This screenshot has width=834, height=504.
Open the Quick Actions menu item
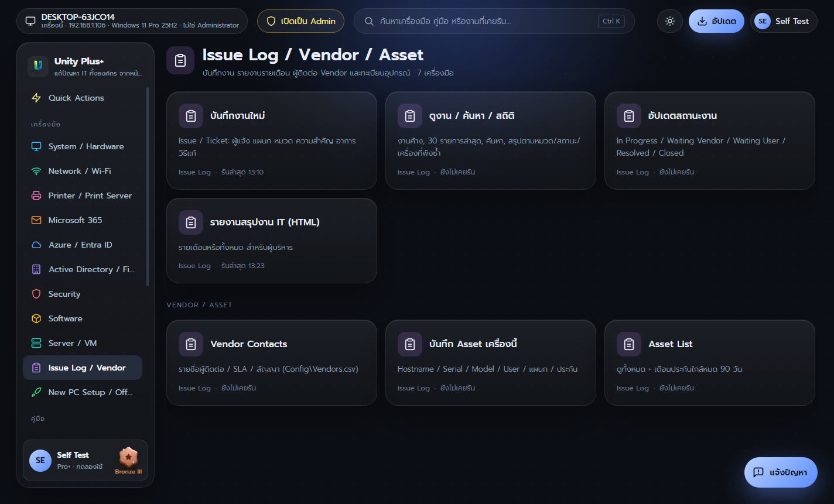tap(83, 98)
